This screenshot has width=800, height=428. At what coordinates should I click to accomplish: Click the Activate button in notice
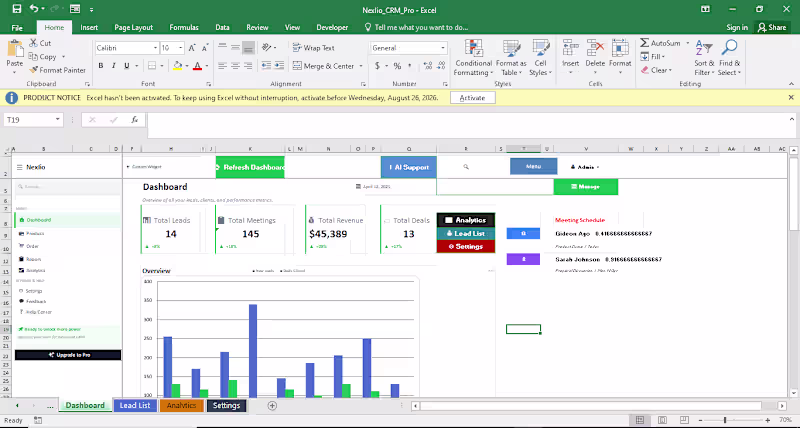coord(472,97)
